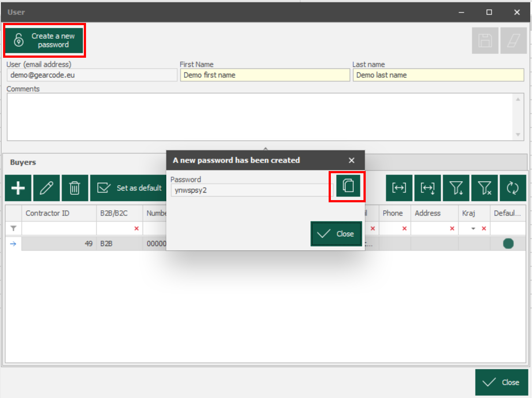Sort by Kraj column header
Viewport: 532px width, 398px height.
click(x=474, y=213)
